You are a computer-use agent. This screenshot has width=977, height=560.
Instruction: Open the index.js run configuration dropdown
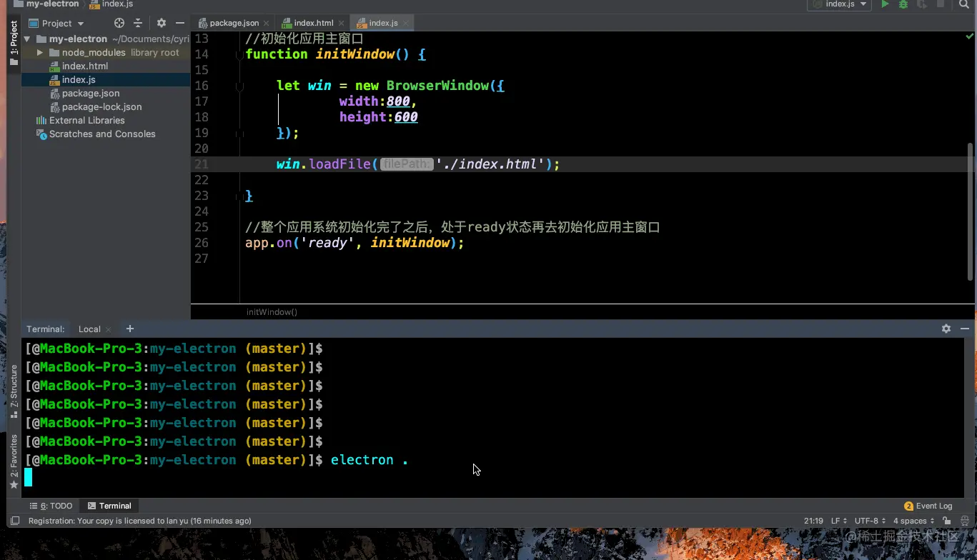[839, 4]
